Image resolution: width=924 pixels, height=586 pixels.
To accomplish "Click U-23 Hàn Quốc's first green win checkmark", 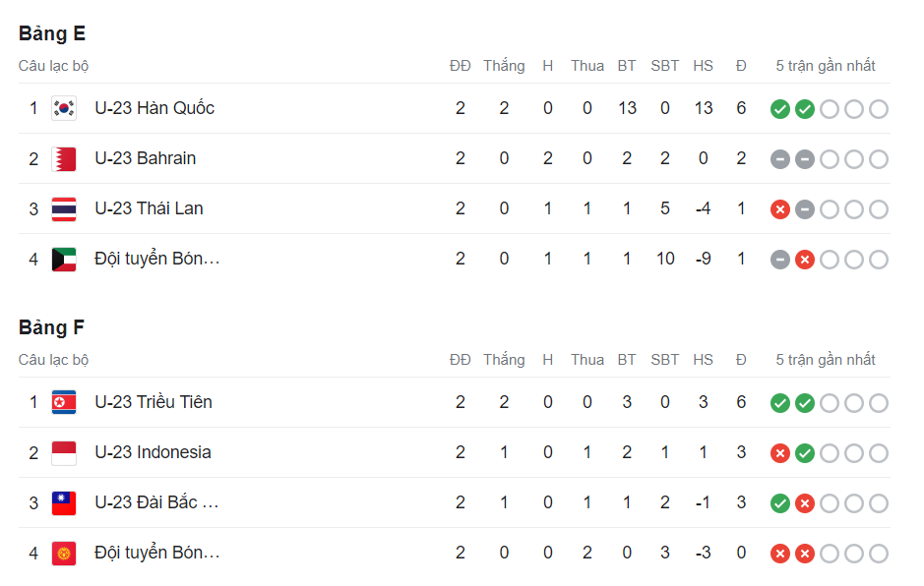I will pos(780,109).
